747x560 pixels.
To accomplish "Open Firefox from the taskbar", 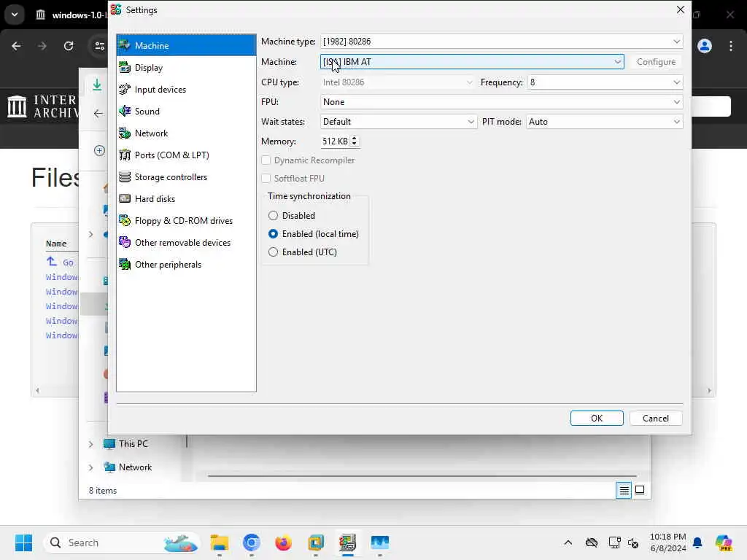I will [284, 542].
